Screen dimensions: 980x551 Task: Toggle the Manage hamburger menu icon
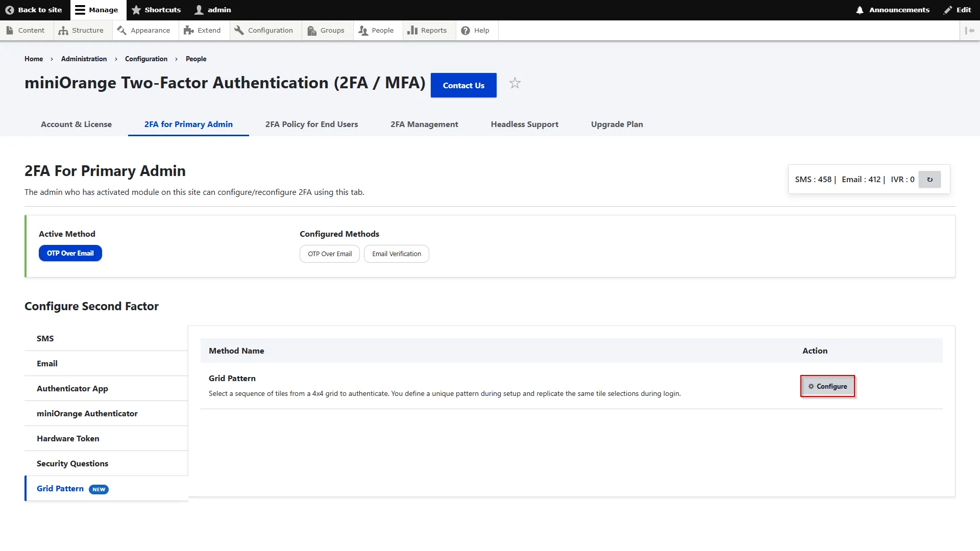point(80,10)
